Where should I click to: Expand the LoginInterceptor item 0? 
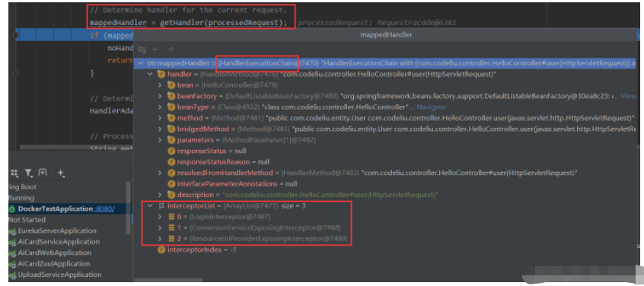click(160, 216)
